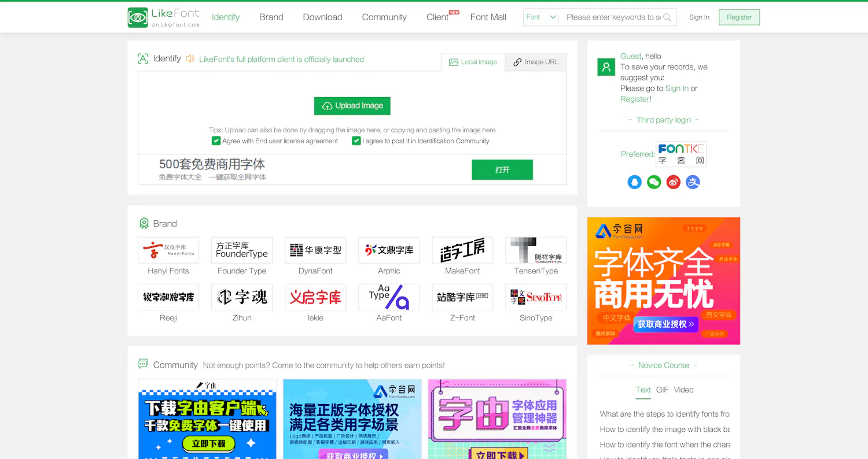The width and height of the screenshot is (868, 459).
Task: Open Founder Type brand logo
Action: point(242,250)
